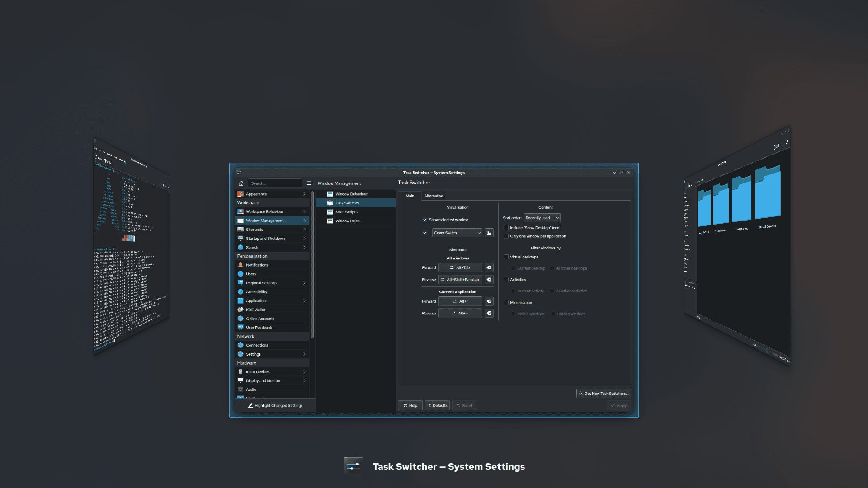
Task: Expand the Input Devices chevron
Action: click(x=304, y=372)
